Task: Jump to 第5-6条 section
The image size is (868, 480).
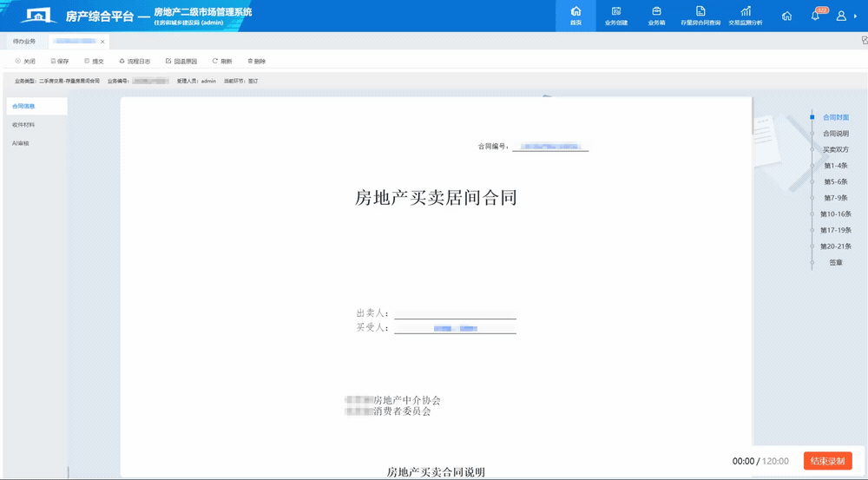Action: coord(835,181)
